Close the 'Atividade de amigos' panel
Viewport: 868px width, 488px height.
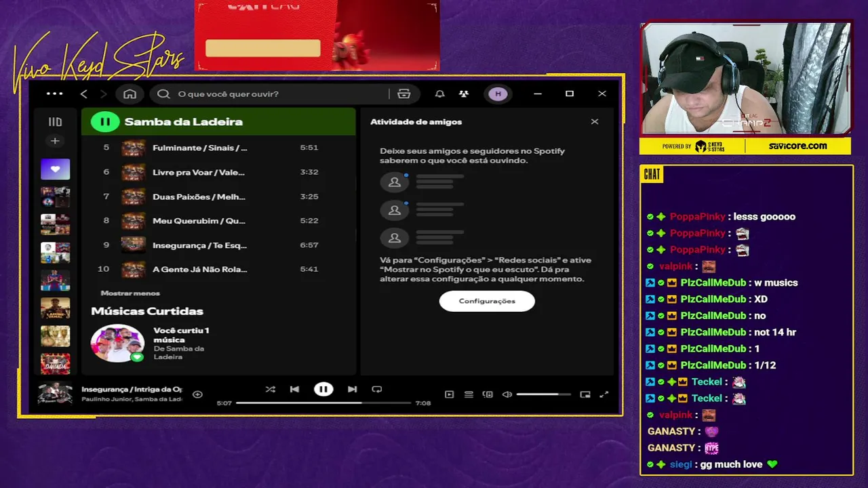595,121
